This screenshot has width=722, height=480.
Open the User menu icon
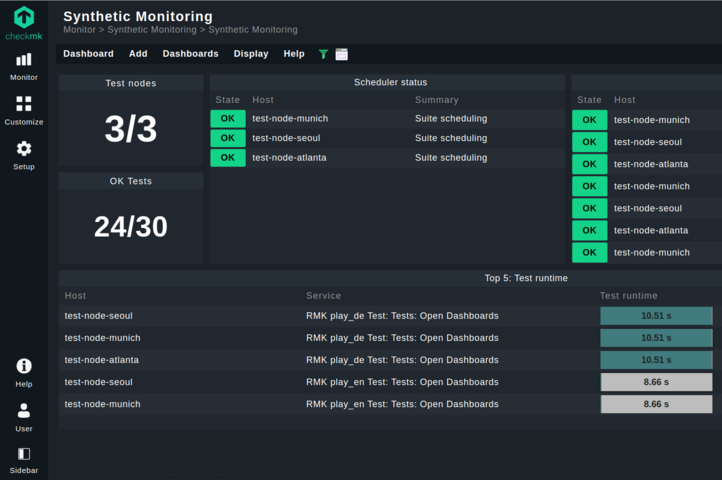[24, 412]
